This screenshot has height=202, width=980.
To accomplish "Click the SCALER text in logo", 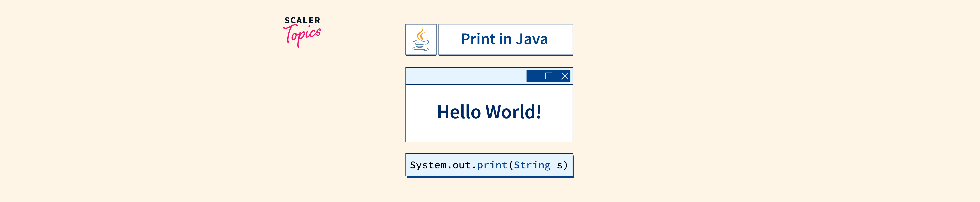I will coord(302,20).
